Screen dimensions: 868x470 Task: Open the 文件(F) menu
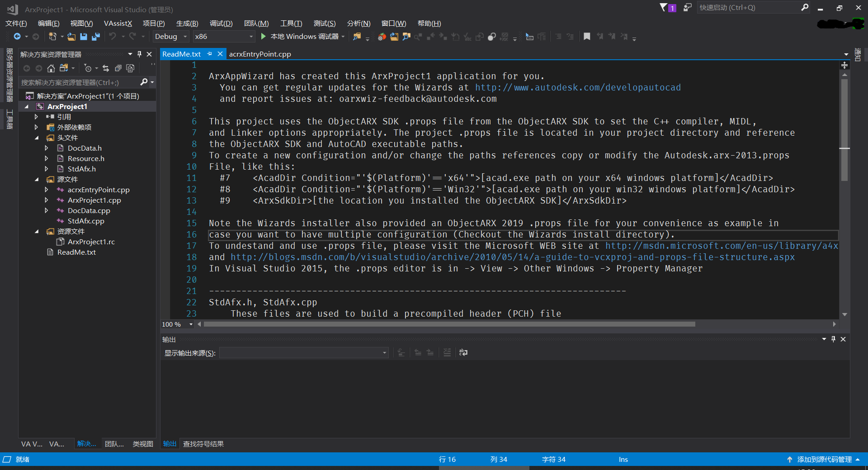click(x=16, y=24)
